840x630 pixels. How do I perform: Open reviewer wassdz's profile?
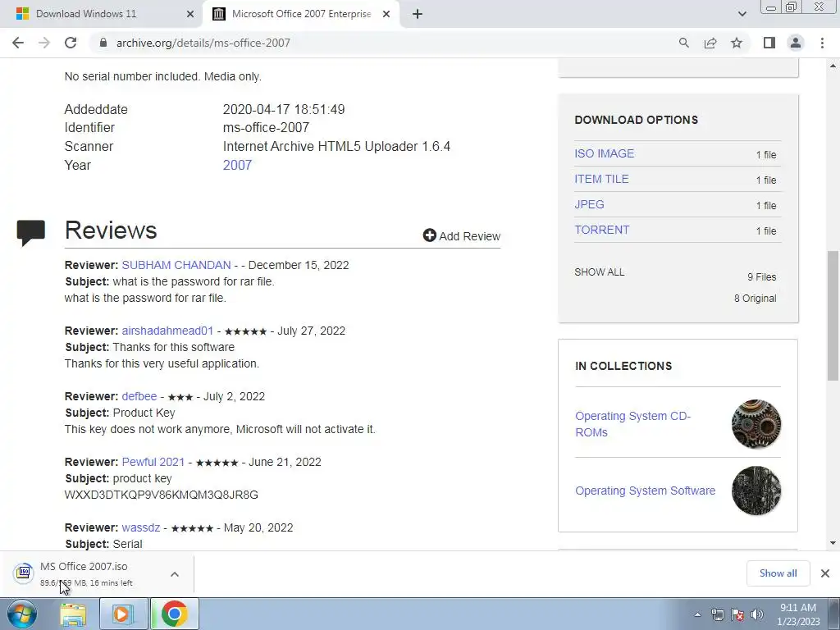141,527
